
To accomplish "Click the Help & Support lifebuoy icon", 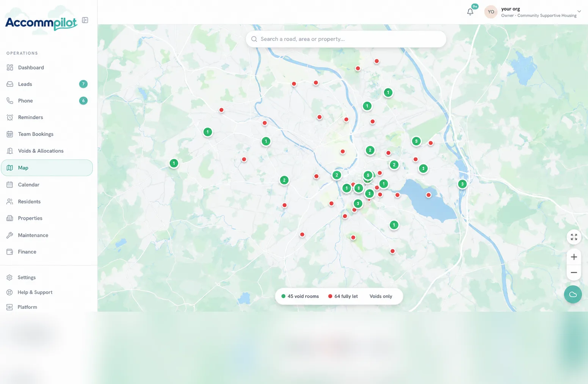I will [9, 292].
